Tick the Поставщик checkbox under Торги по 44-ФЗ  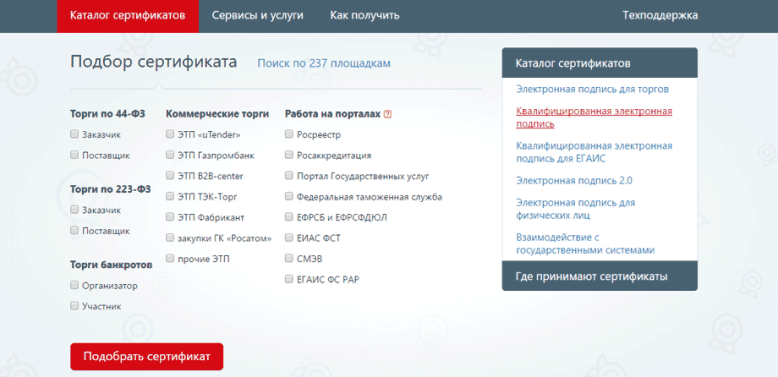tap(74, 155)
